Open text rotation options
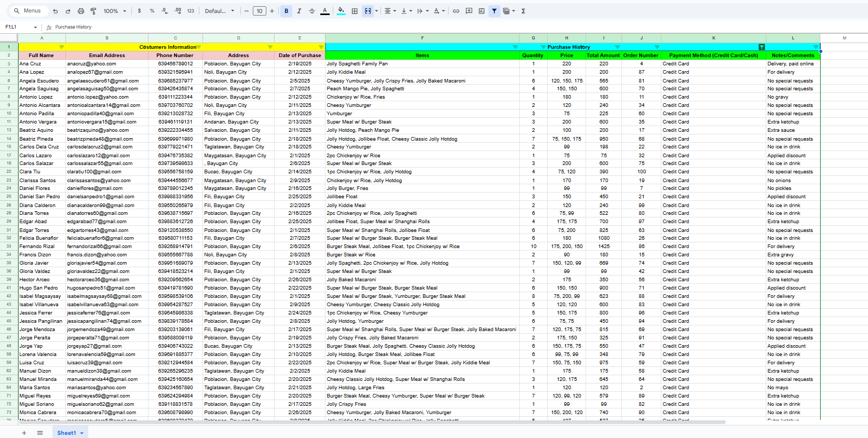The width and height of the screenshot is (868, 438). point(439,11)
